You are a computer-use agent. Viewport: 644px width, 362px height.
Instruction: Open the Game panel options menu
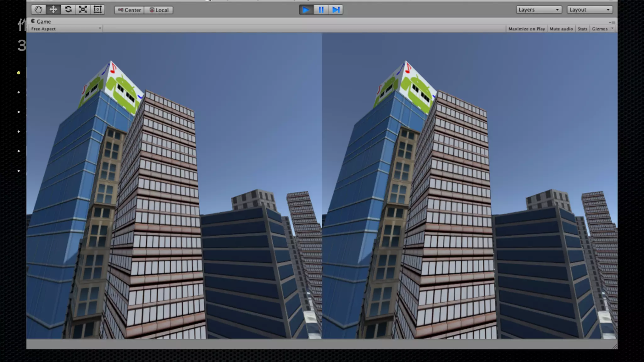pos(612,22)
